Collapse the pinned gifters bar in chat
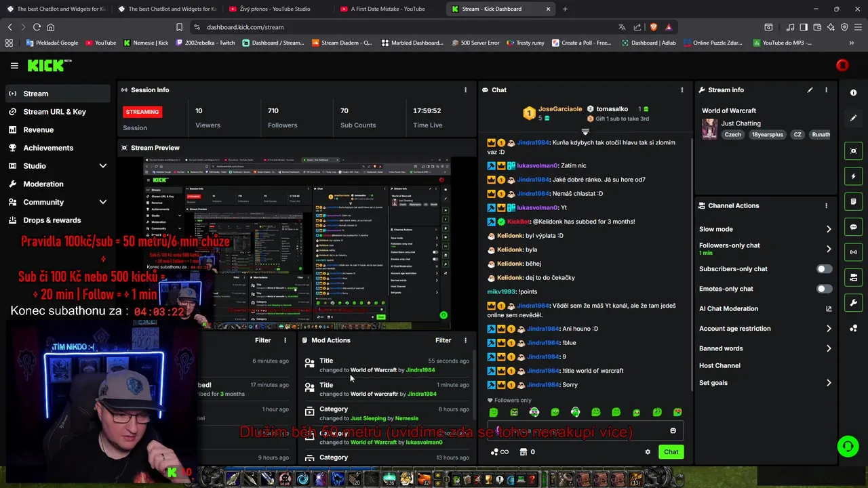The height and width of the screenshot is (488, 868). tap(585, 131)
